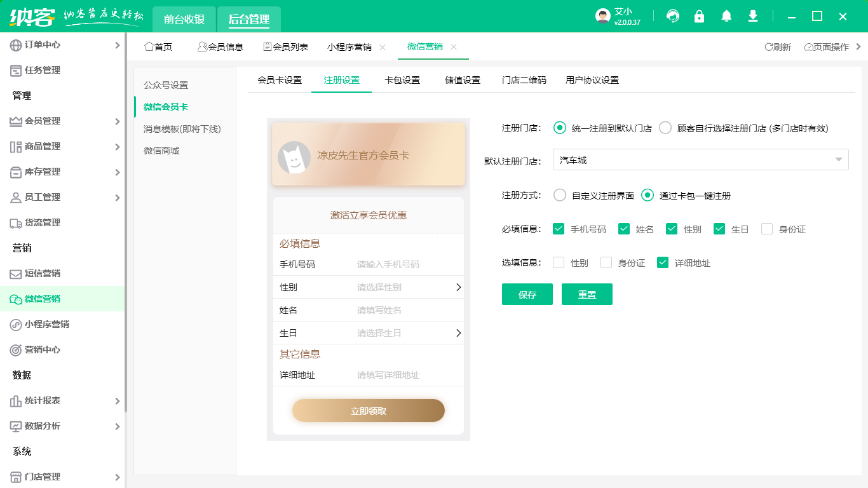Select 自定义注册界面 radio option
868x488 pixels.
[x=560, y=195]
